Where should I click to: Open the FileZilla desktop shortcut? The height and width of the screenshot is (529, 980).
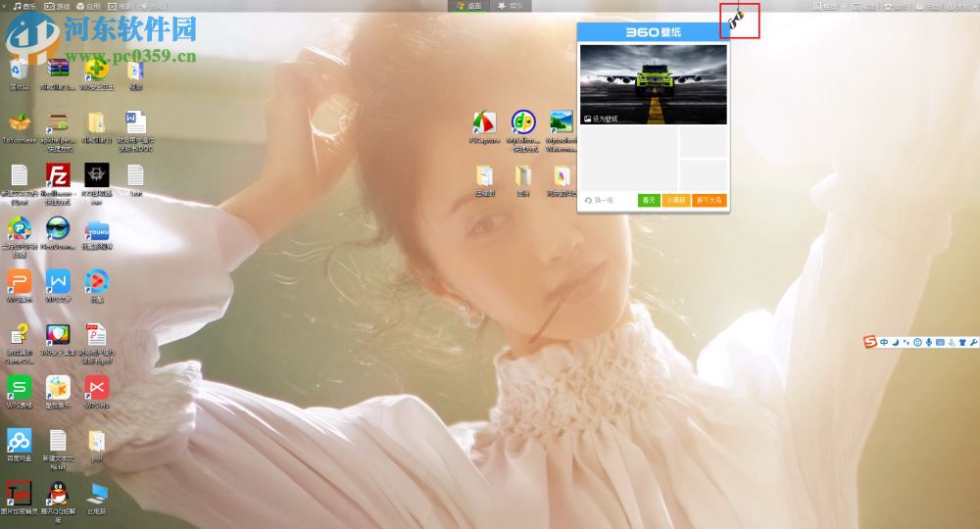(x=58, y=176)
